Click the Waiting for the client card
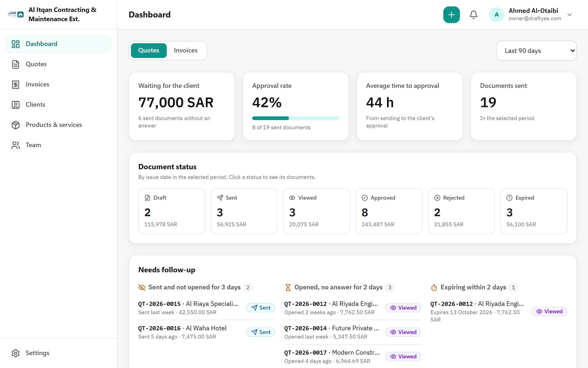 pyautogui.click(x=182, y=106)
